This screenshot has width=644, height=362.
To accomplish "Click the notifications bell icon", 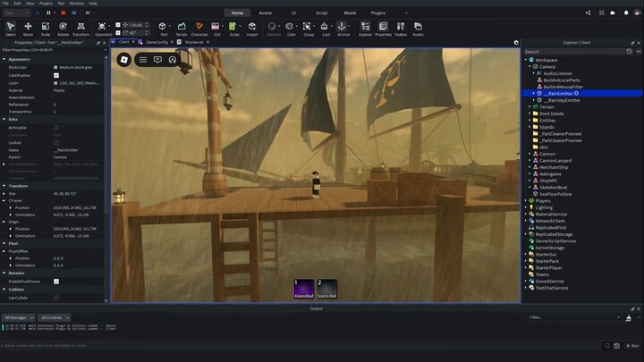I will click(x=626, y=13).
